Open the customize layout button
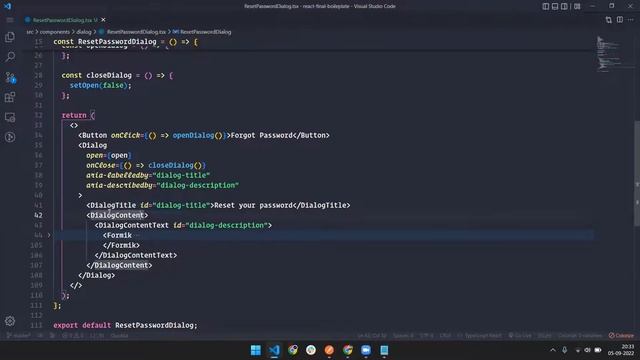Screen dimensions: 640x360 tap(577, 6)
